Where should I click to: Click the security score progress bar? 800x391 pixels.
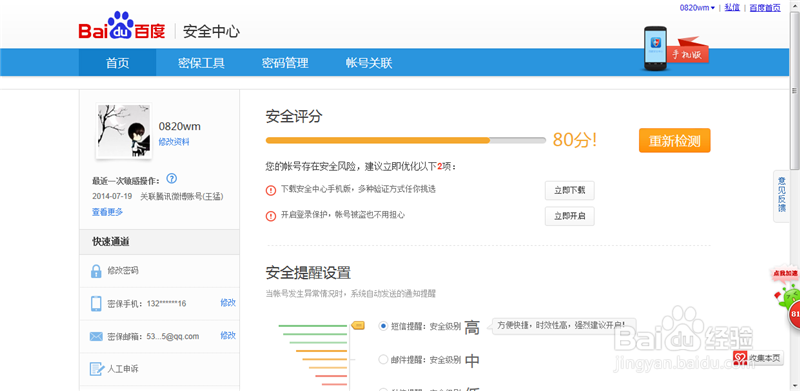point(406,140)
